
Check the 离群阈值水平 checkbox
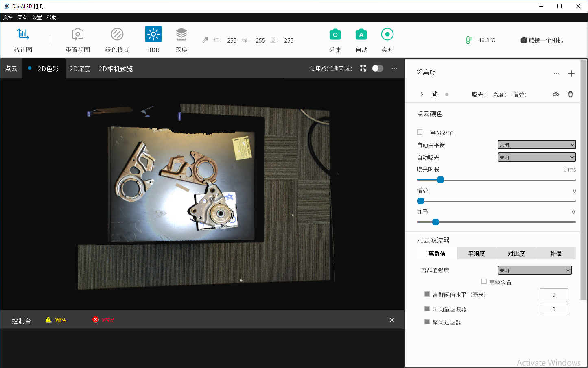tap(427, 294)
